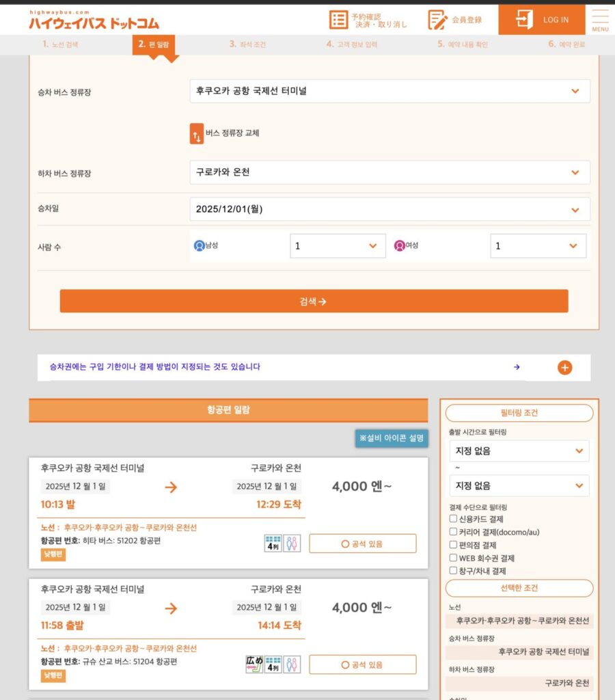Click the bus stop swap arrows icon
Viewport: 615px width, 700px height.
pyautogui.click(x=197, y=133)
